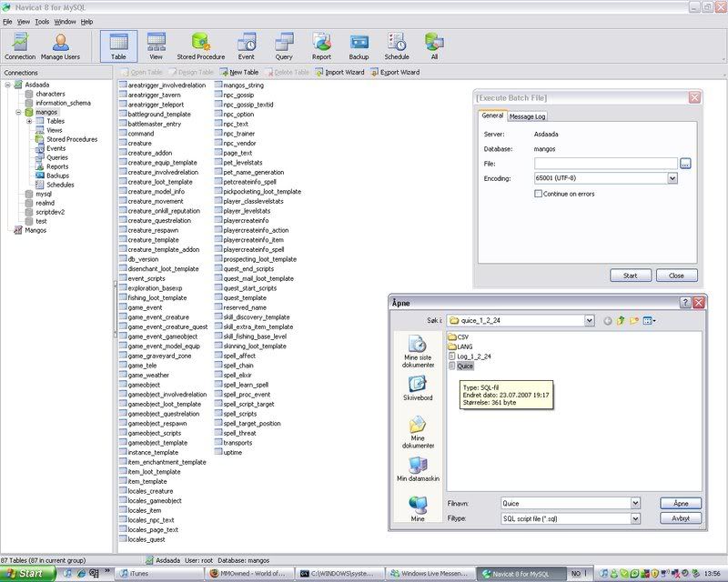
Task: Open the Event section icon
Action: point(246,46)
